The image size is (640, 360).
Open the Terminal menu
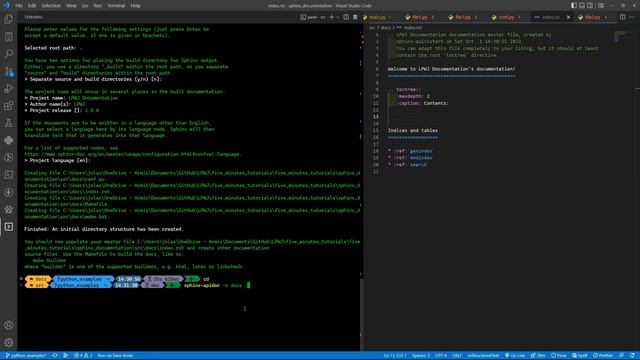(116, 6)
